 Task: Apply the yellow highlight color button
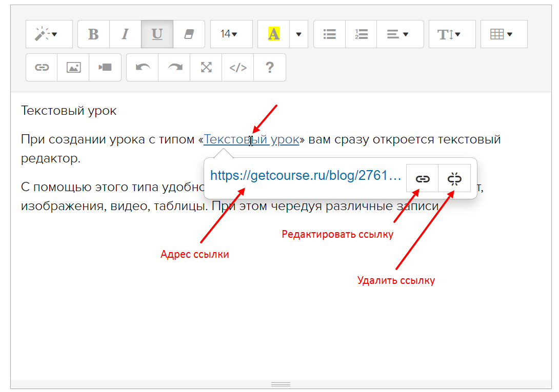pos(274,34)
